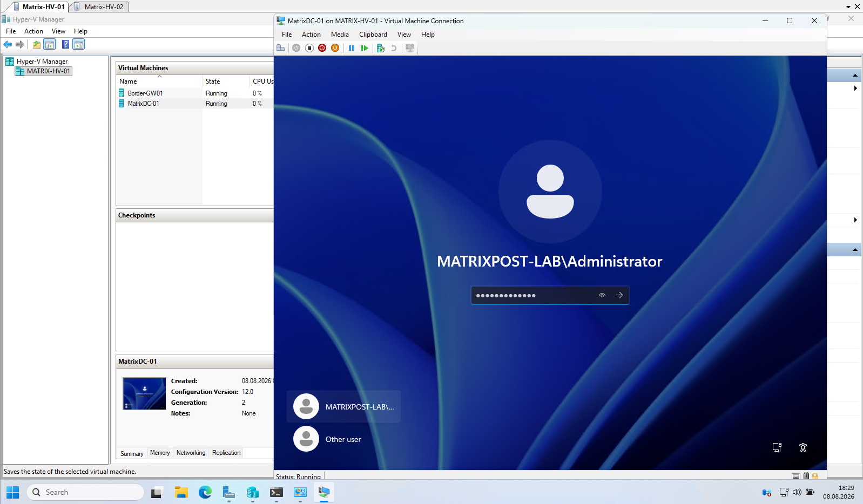
Task: Select the MATRIX-HV-01 server node
Action: pyautogui.click(x=44, y=71)
